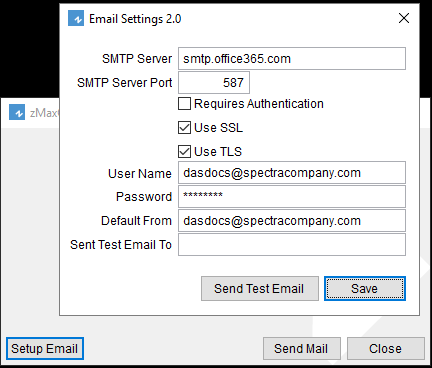Focus the SMTP Server address field
432x368 pixels.
point(292,59)
